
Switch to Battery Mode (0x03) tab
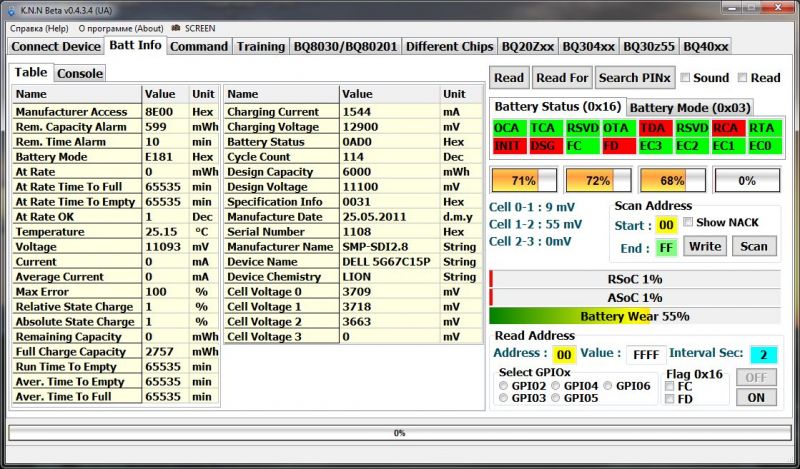point(690,108)
